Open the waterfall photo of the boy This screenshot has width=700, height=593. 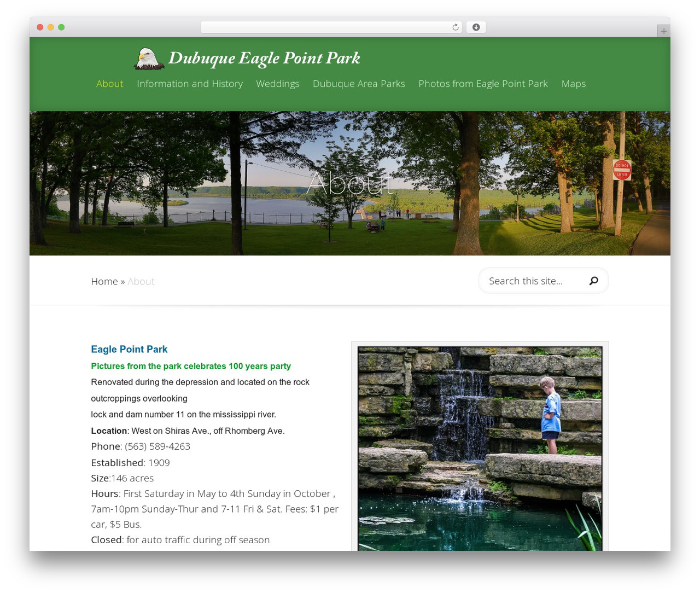pos(480,449)
